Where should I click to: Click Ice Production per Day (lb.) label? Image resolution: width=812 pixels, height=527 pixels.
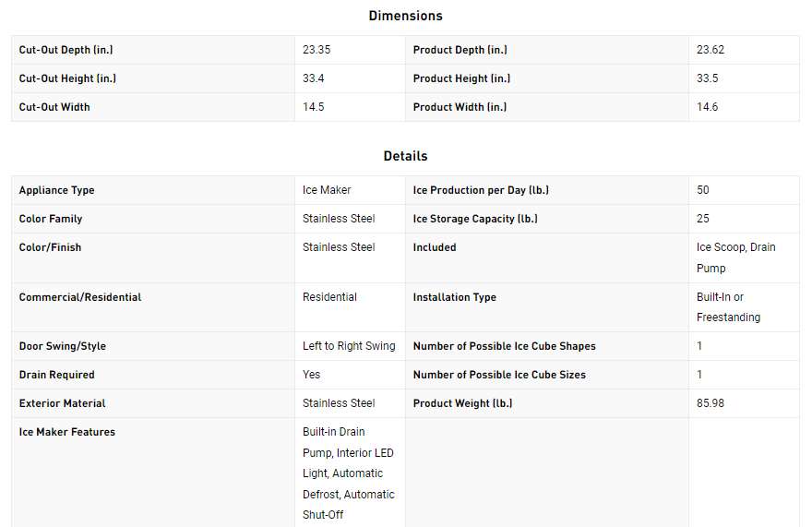click(x=481, y=190)
